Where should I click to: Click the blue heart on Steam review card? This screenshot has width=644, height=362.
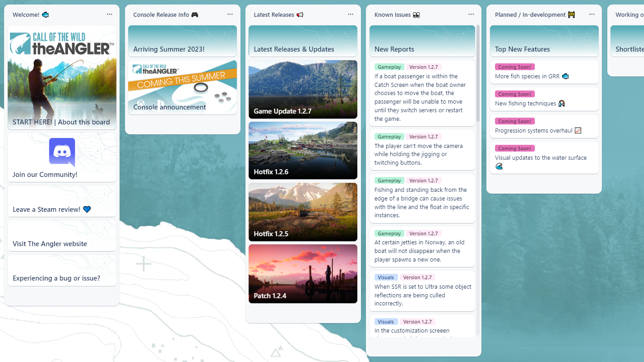pos(87,210)
